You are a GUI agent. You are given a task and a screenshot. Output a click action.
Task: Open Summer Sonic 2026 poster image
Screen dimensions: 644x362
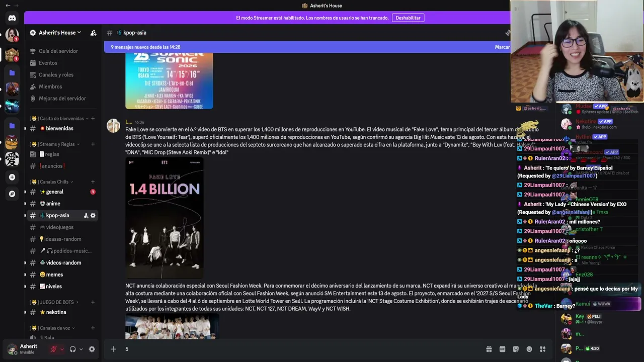169,80
